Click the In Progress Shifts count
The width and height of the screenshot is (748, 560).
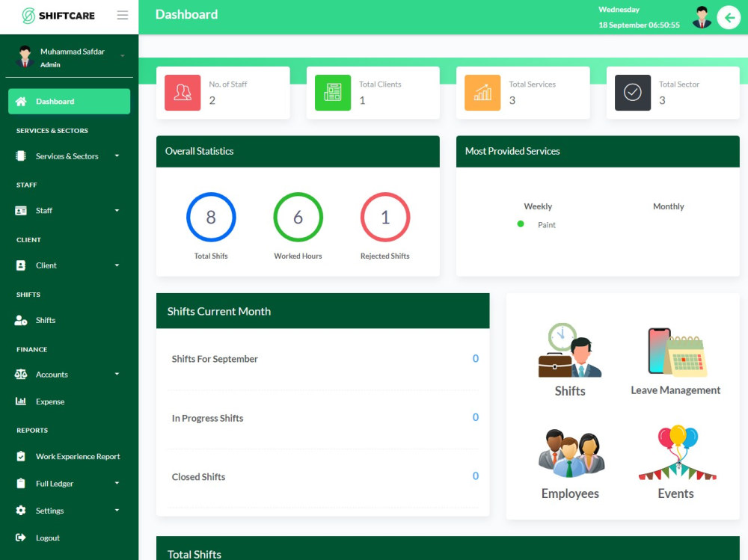click(476, 417)
